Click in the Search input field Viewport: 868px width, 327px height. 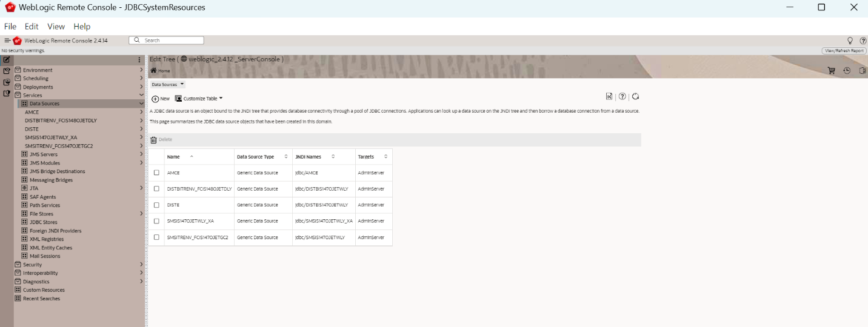[166, 41]
